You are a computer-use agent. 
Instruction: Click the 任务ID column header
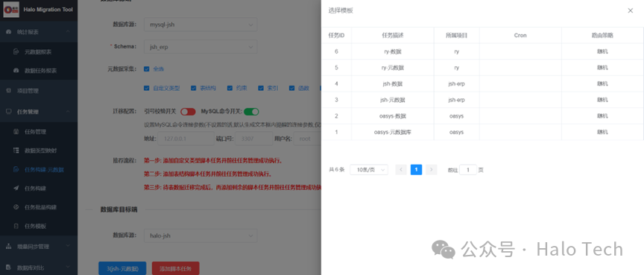336,36
